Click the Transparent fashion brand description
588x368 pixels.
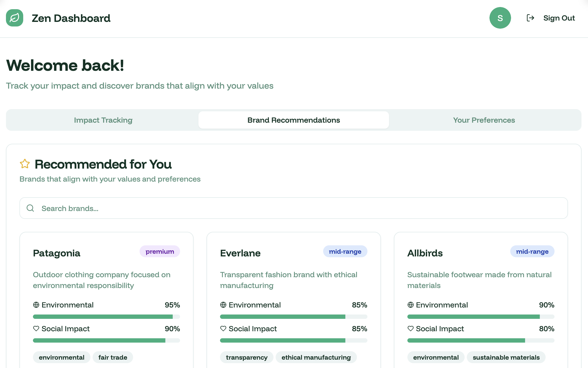pos(289,280)
